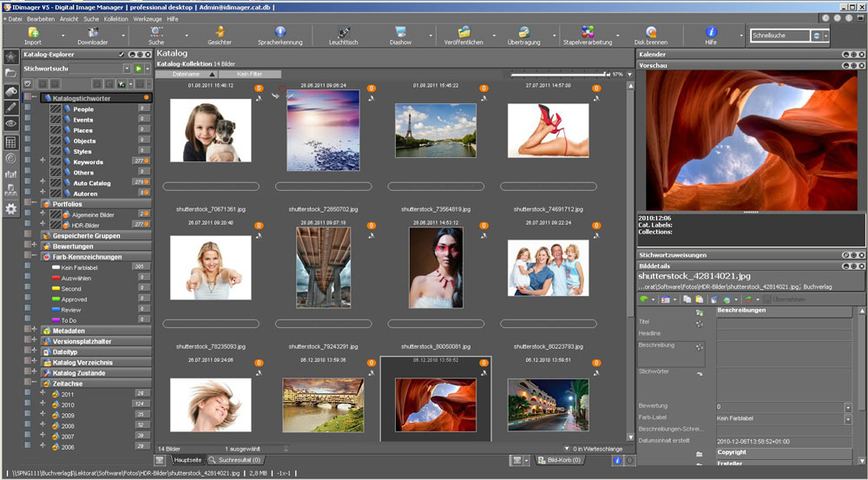Click the Dateiname sort button
The width and height of the screenshot is (868, 480).
(x=187, y=75)
